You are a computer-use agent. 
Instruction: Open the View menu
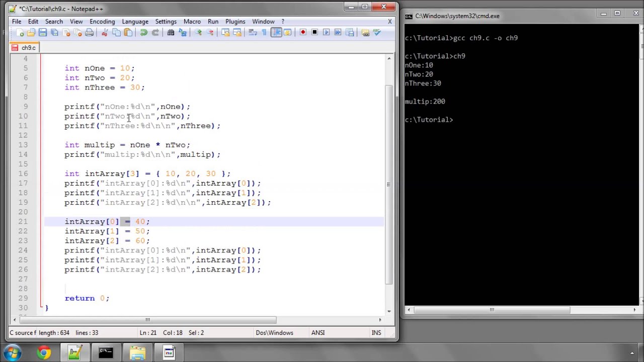76,22
